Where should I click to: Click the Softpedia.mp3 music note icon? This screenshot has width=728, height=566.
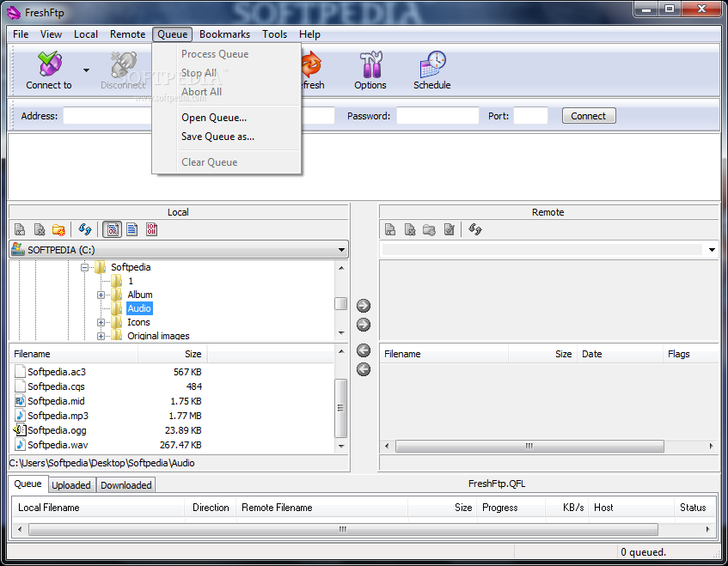20,416
